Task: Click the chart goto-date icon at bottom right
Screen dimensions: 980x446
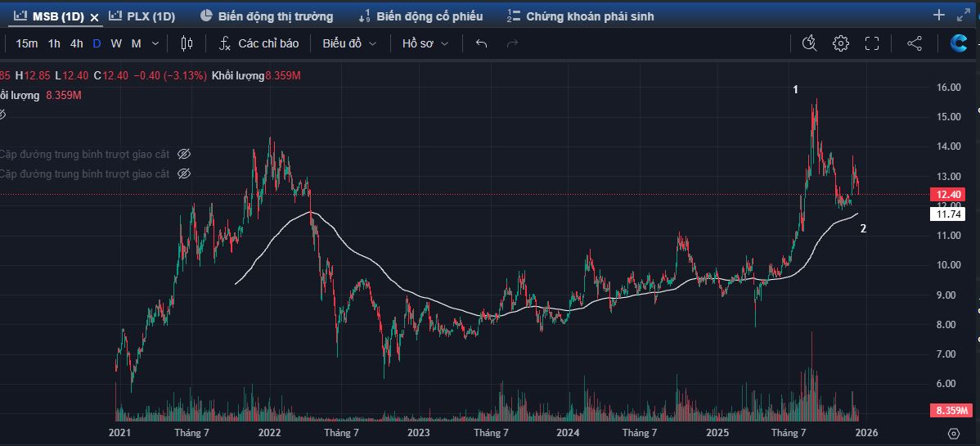Action: click(954, 433)
